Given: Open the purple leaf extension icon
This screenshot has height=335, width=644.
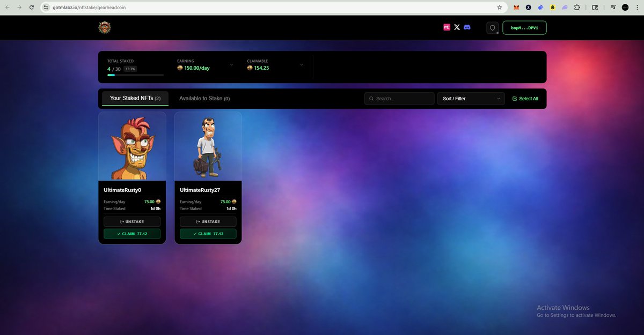Looking at the screenshot, I should pyautogui.click(x=565, y=8).
